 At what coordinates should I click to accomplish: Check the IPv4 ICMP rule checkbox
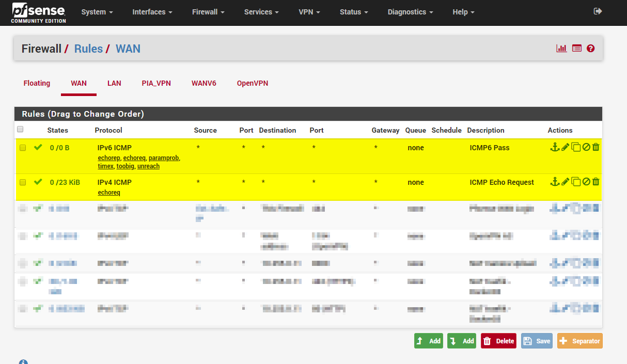pos(23,182)
